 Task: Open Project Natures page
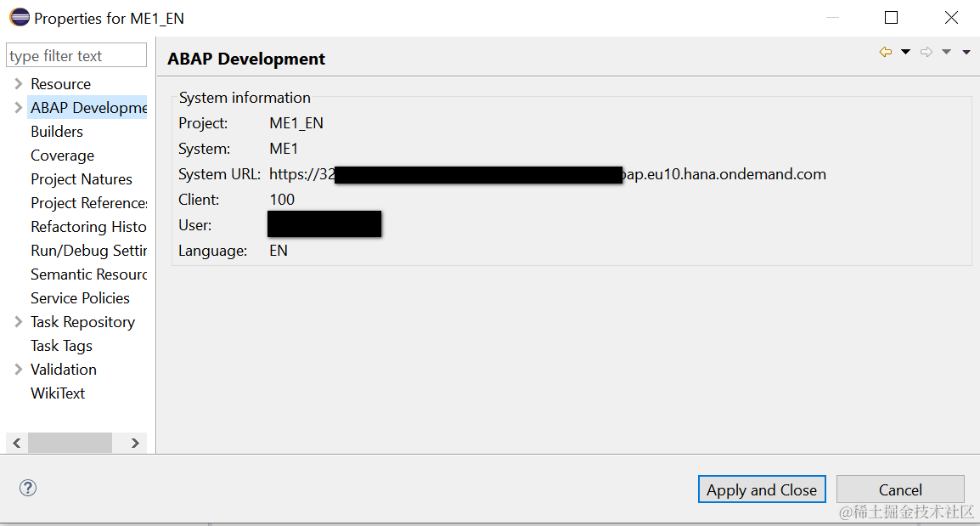click(x=82, y=179)
